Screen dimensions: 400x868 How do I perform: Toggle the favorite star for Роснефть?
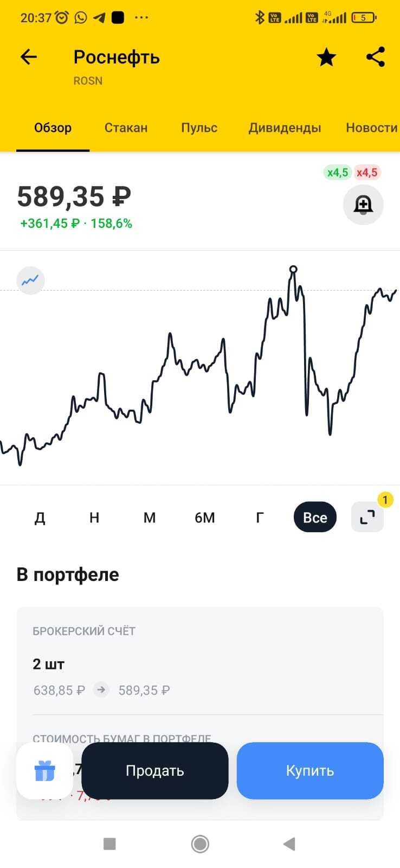point(326,57)
